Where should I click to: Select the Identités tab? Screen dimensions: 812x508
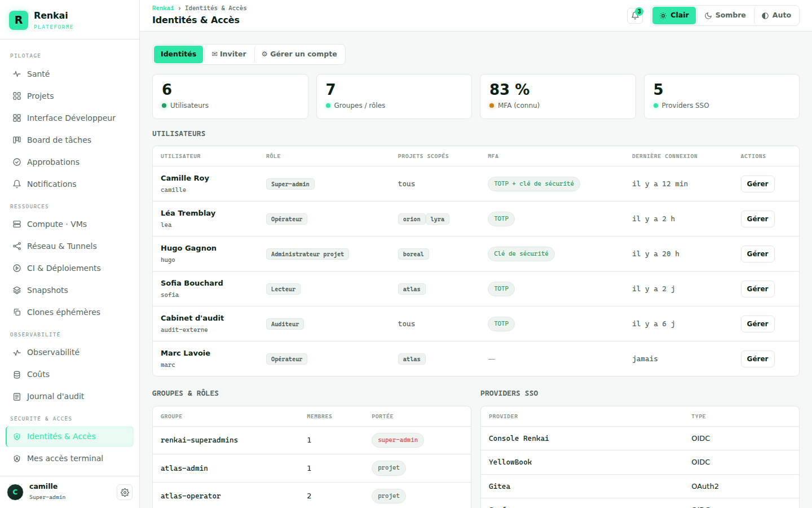[178, 54]
